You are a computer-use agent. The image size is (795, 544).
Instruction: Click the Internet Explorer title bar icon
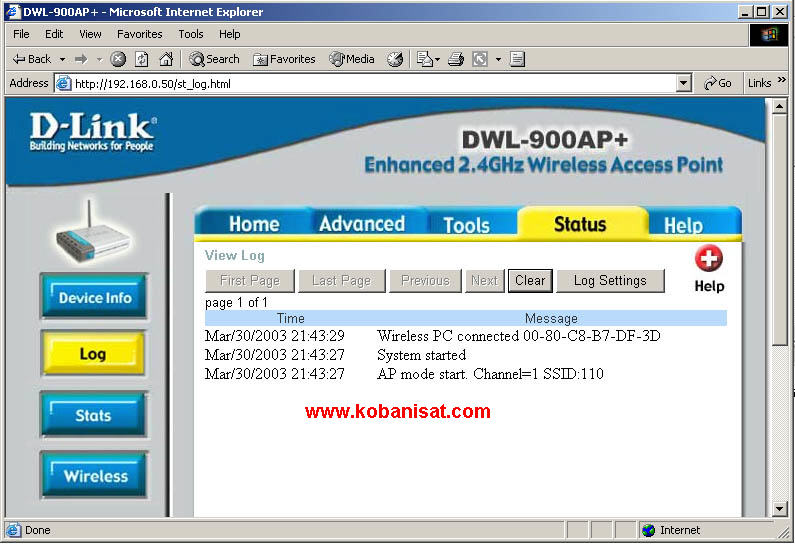click(13, 12)
